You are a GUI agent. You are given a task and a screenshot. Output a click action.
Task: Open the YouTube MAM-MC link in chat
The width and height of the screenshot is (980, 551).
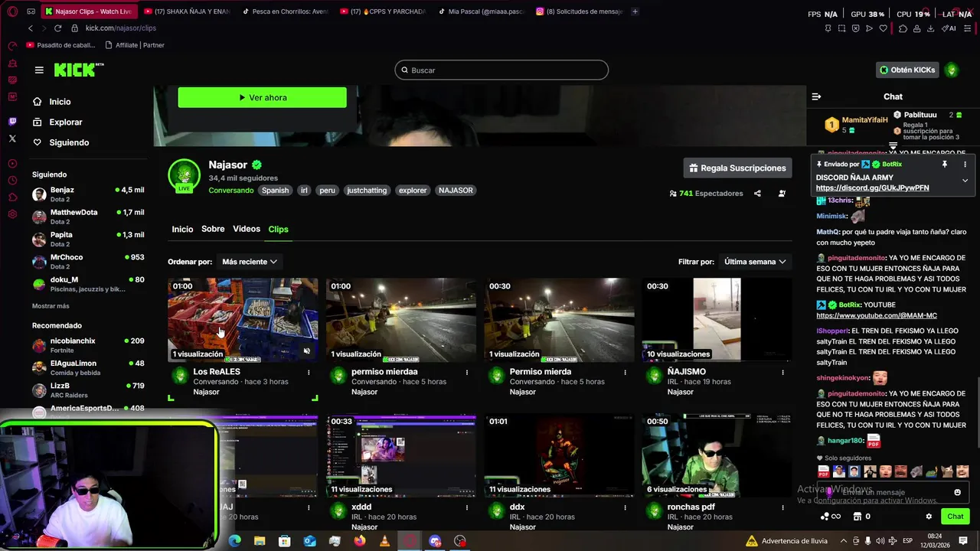(877, 315)
